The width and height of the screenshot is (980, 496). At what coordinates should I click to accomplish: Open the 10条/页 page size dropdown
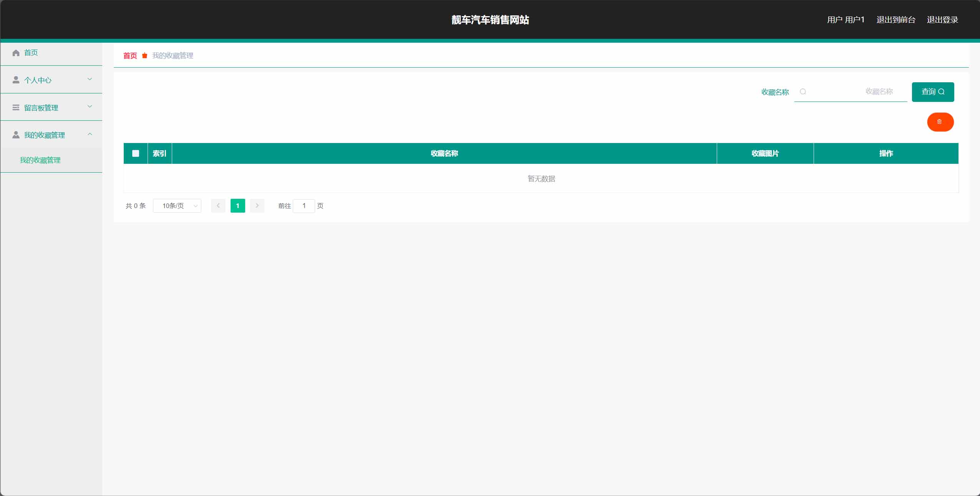click(177, 206)
